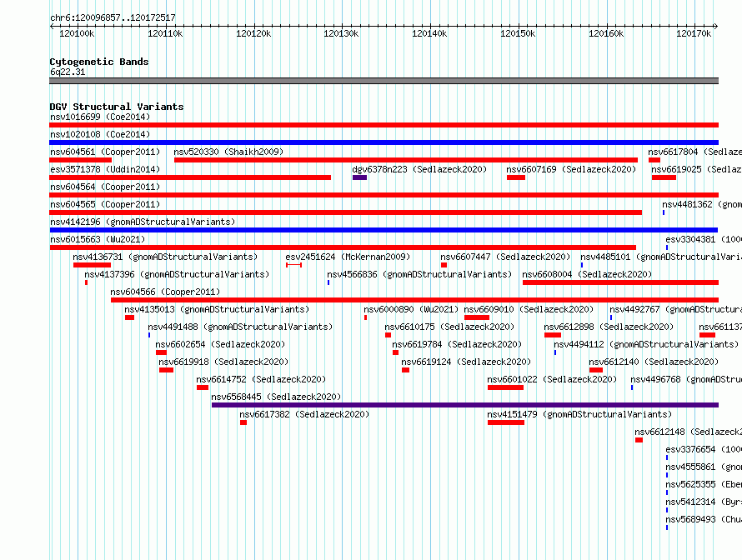Open the nsv6619025 variant label
The height and width of the screenshot is (560, 742).
[x=697, y=169]
